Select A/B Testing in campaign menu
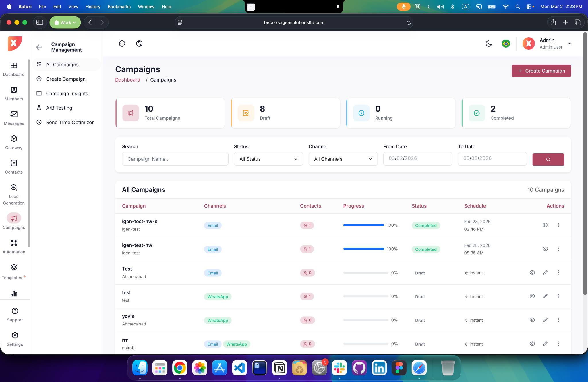 (x=59, y=108)
